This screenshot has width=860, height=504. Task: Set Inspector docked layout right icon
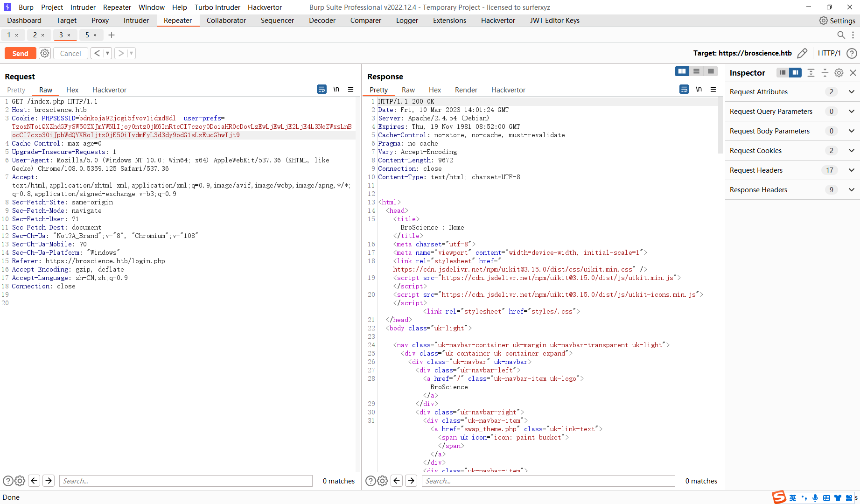(795, 72)
